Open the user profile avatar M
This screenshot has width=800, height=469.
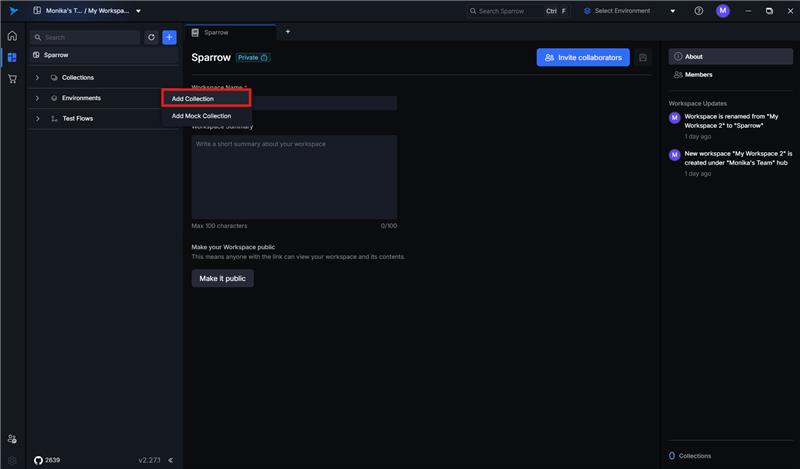point(722,11)
